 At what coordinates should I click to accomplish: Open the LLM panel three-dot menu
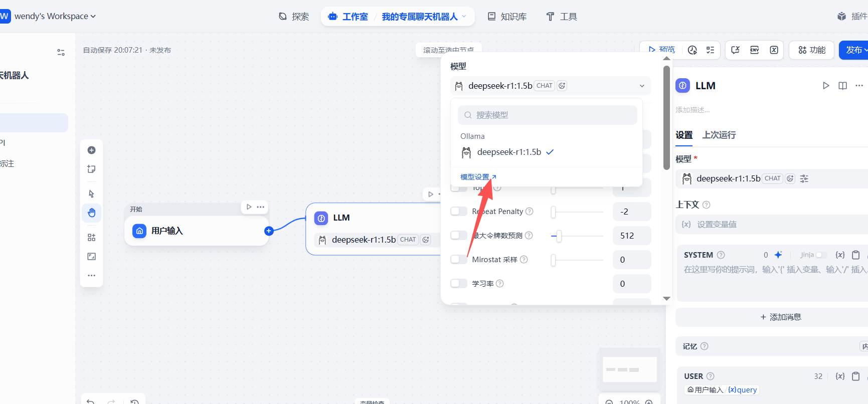pos(859,86)
